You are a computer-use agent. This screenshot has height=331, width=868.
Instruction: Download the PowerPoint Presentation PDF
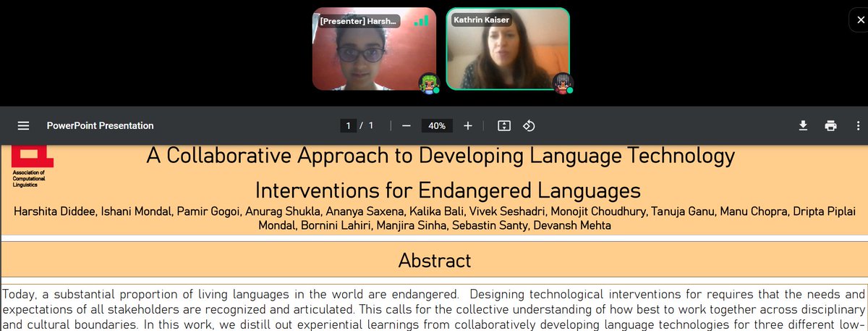tap(803, 125)
